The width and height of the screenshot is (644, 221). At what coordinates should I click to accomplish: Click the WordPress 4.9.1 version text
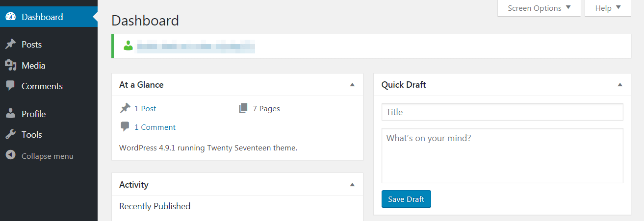(x=208, y=147)
